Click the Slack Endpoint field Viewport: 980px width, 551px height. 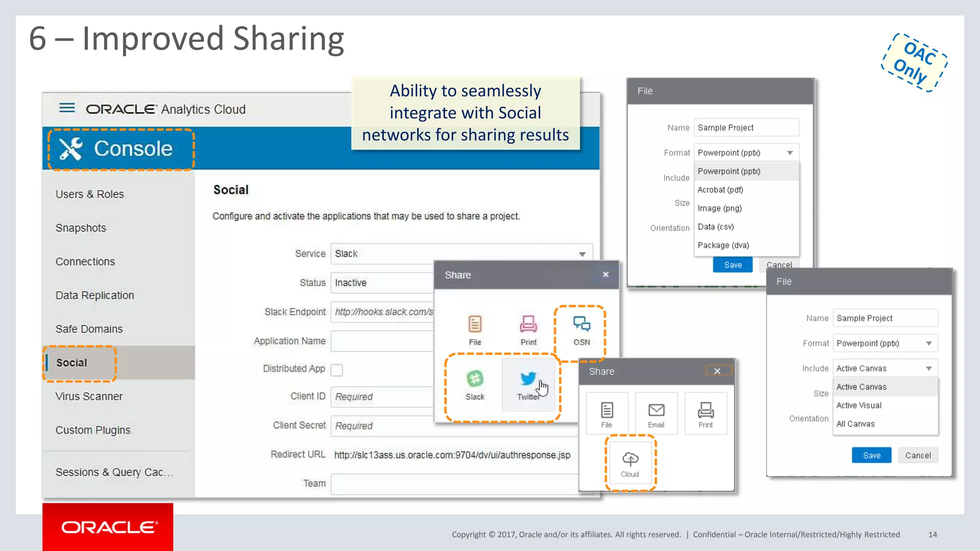pos(382,312)
